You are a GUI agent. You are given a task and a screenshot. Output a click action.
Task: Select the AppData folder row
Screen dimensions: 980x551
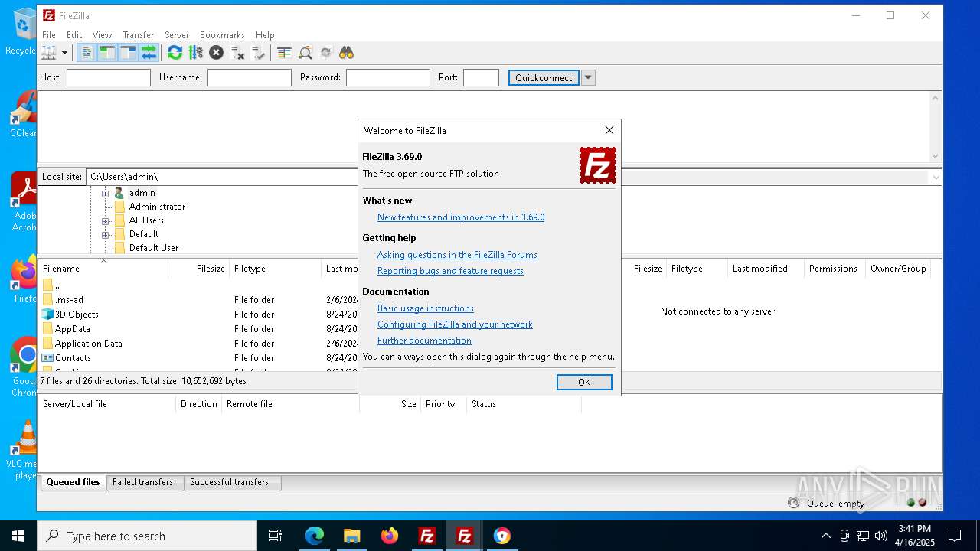(198, 329)
